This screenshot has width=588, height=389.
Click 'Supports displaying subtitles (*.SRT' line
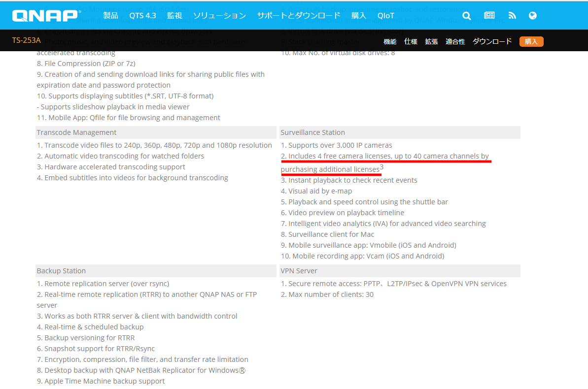pos(125,97)
